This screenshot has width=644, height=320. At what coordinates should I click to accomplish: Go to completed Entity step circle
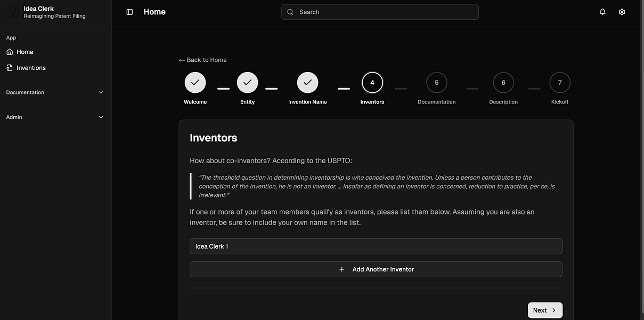tap(247, 83)
